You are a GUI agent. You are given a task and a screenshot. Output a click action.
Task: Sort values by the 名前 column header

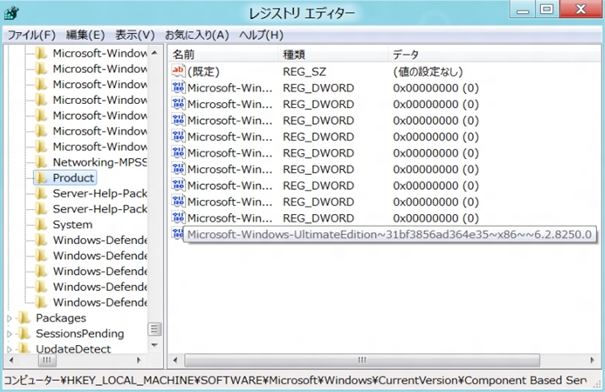pos(223,54)
